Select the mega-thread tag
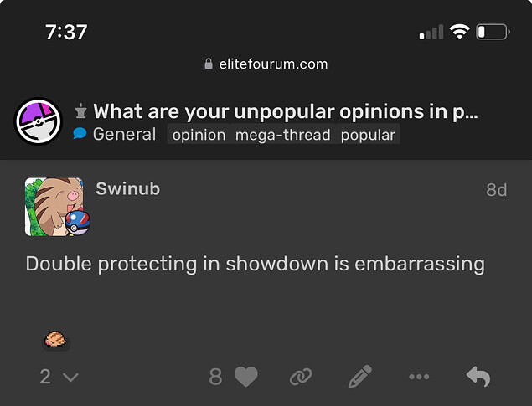532x406 pixels. (283, 135)
